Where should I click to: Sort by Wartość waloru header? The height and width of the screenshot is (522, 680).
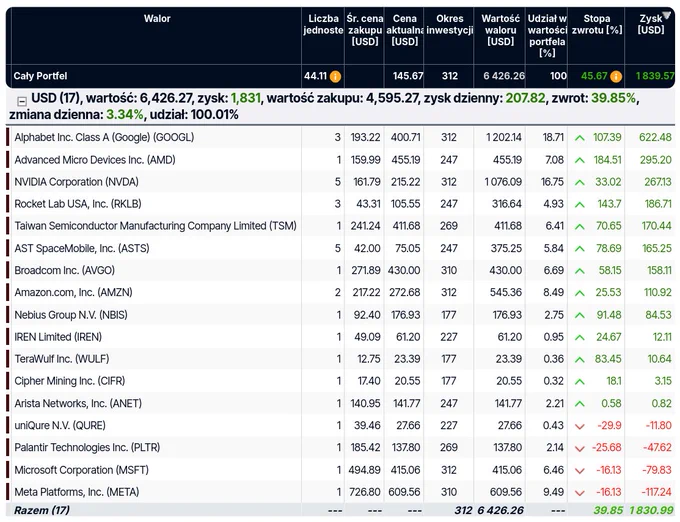500,30
